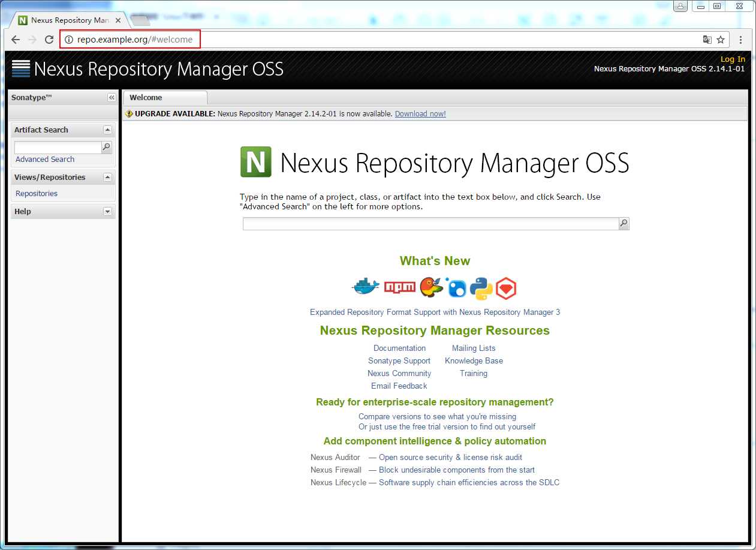This screenshot has width=756, height=550.
Task: Click the npm logo icon
Action: point(400,287)
